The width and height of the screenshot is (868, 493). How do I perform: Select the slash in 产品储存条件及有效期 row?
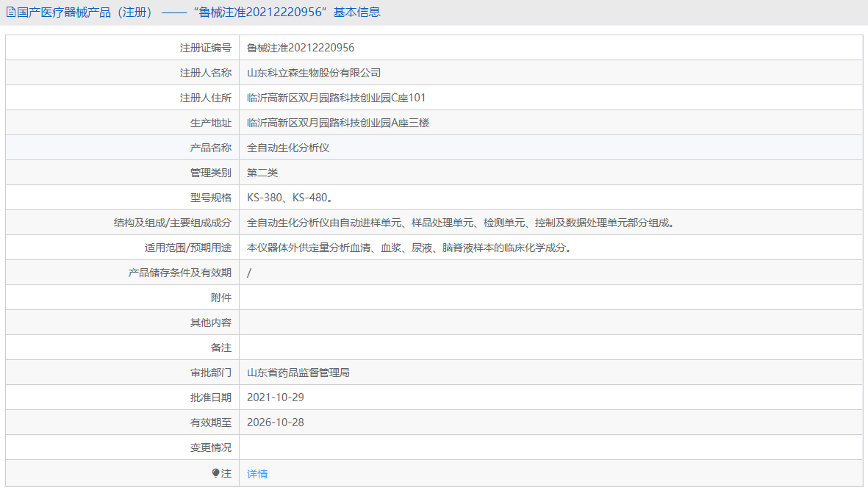click(249, 272)
